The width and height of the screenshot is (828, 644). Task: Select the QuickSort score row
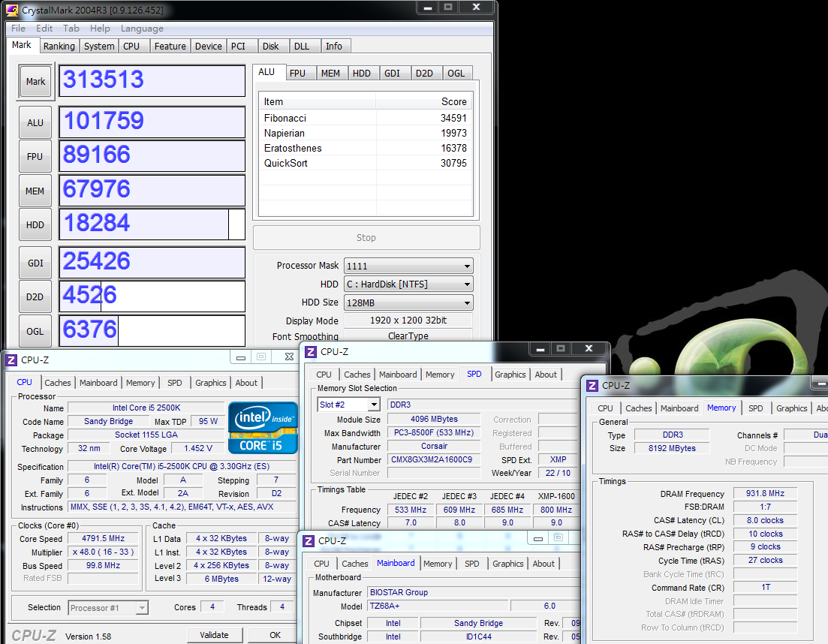366,163
